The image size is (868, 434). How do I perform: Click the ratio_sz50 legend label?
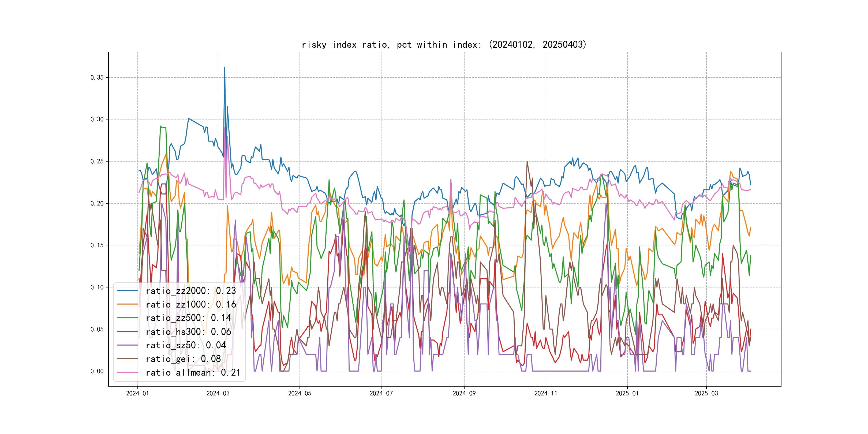point(186,345)
